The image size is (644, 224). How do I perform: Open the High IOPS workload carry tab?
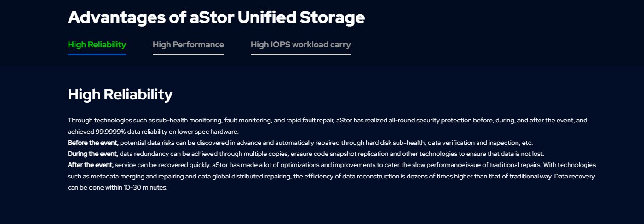pyautogui.click(x=301, y=45)
